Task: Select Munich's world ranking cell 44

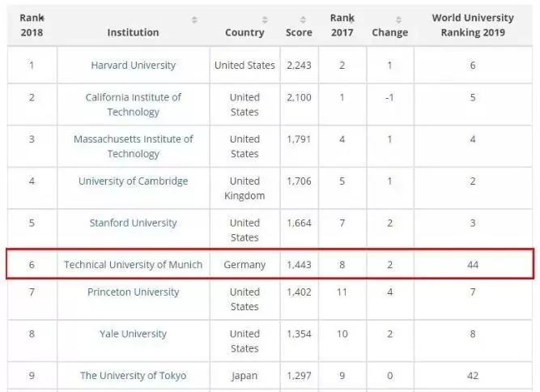Action: point(473,265)
